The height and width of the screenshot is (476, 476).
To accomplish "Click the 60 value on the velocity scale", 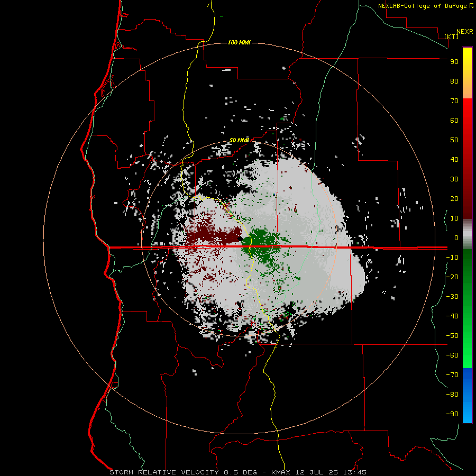I will click(x=454, y=120).
